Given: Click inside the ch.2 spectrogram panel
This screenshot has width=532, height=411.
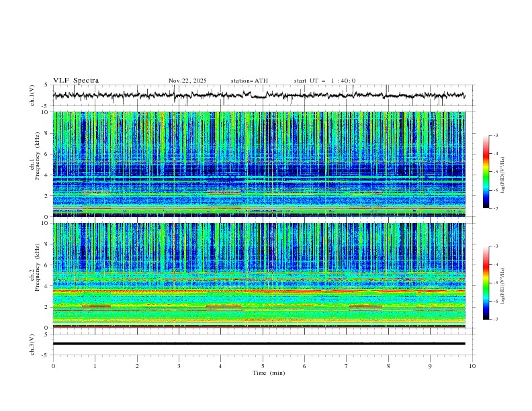Looking at the screenshot, I should pyautogui.click(x=259, y=275).
